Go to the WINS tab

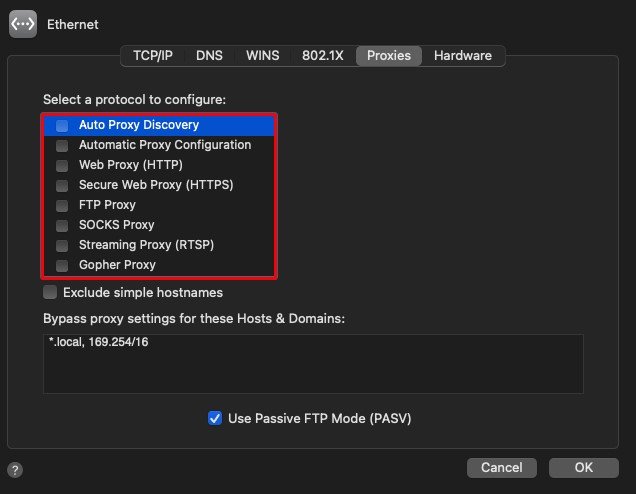click(263, 56)
